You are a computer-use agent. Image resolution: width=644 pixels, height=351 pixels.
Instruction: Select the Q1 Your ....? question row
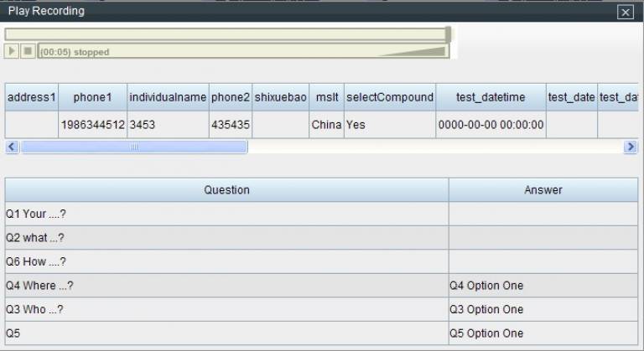coord(226,214)
